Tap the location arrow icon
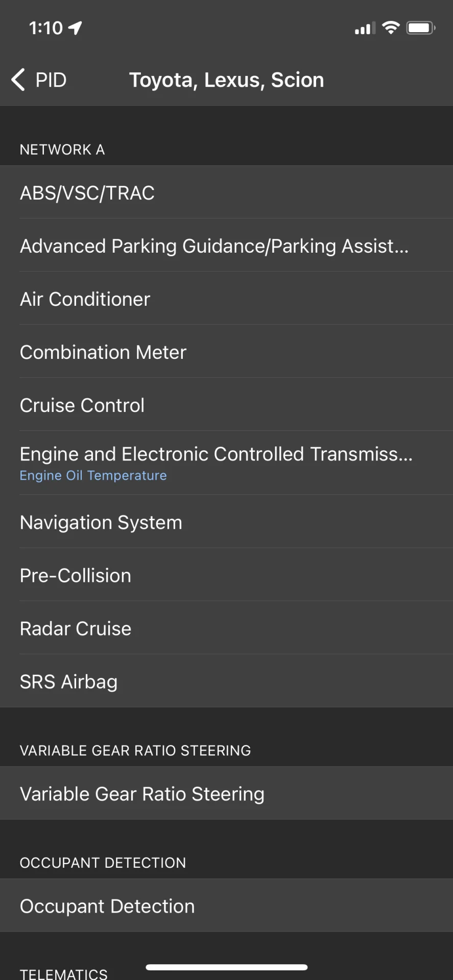The width and height of the screenshot is (453, 980). [x=76, y=28]
